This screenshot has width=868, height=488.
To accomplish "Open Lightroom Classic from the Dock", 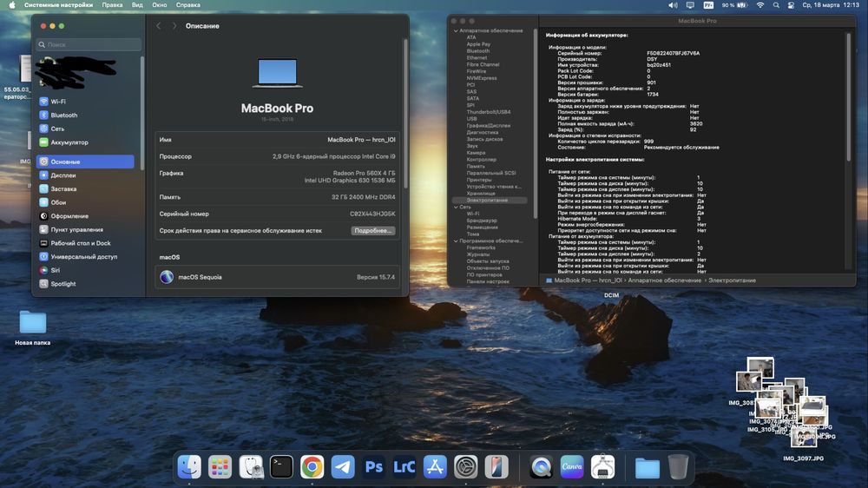I will pos(404,467).
